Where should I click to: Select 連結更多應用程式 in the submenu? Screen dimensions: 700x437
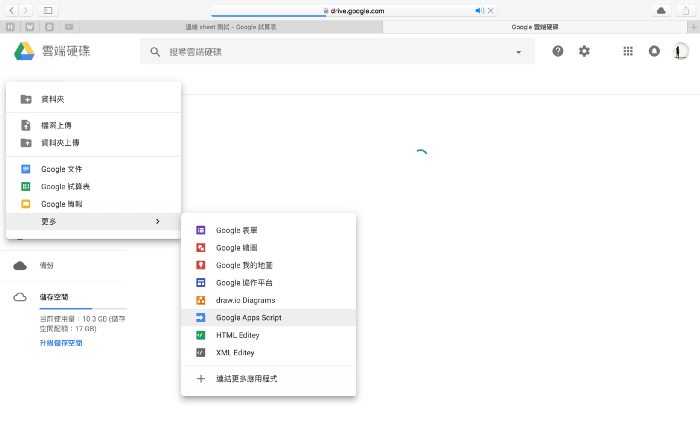(268, 379)
